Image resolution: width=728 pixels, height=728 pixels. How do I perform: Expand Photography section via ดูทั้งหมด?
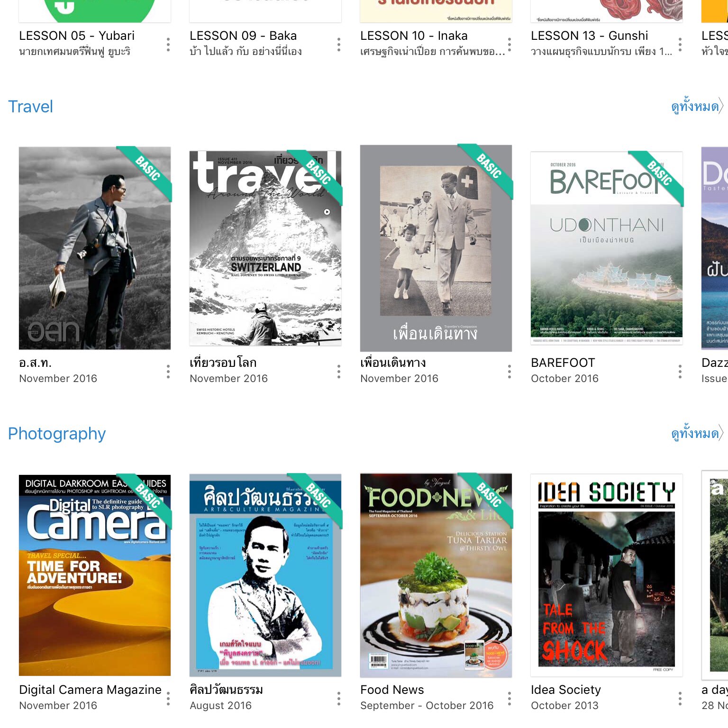tap(697, 433)
